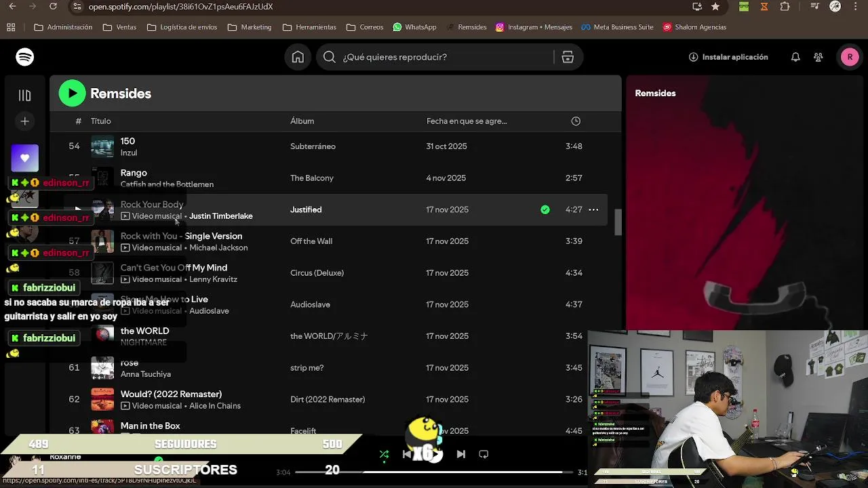The image size is (868, 488).
Task: Select the track title Man in the Box
Action: point(151,426)
